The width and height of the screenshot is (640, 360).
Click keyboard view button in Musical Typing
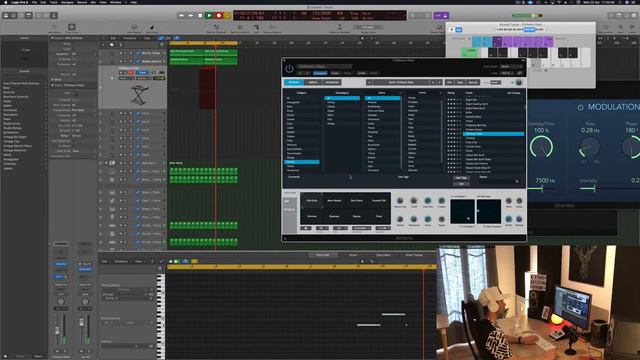point(452,29)
